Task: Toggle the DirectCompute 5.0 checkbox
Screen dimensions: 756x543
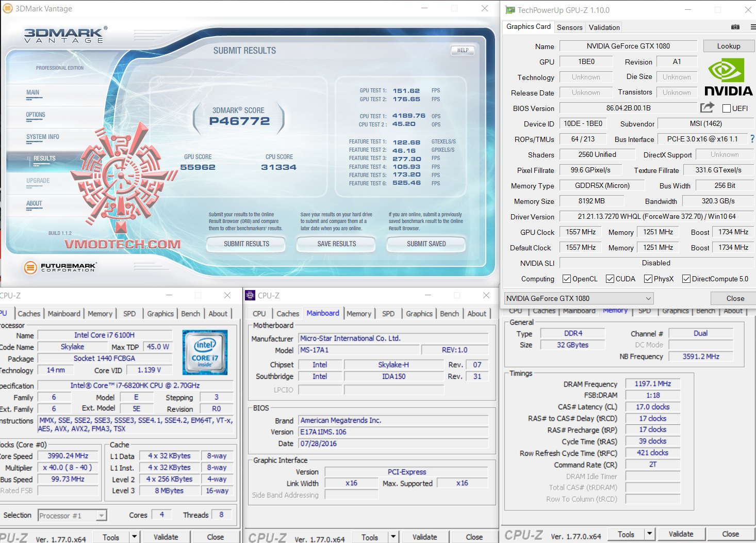Action: (686, 279)
